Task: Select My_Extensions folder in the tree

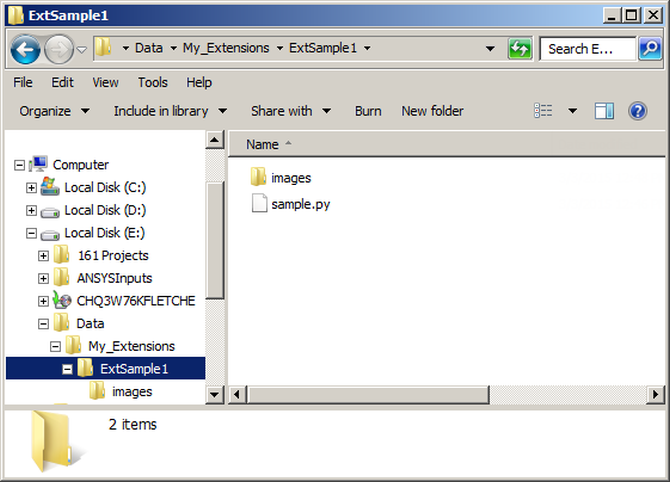Action: (132, 346)
